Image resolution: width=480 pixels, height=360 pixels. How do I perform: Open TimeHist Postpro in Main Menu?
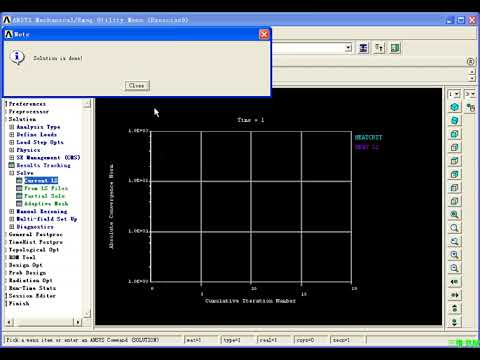click(36, 242)
